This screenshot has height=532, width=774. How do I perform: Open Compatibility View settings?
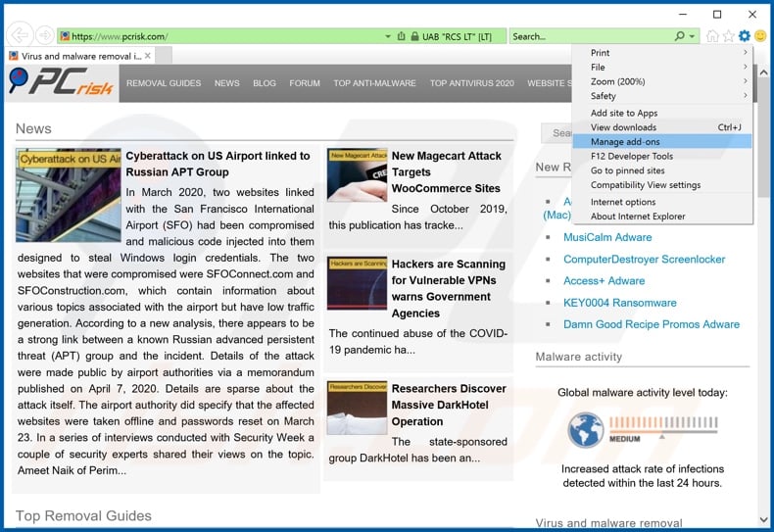pos(662,184)
